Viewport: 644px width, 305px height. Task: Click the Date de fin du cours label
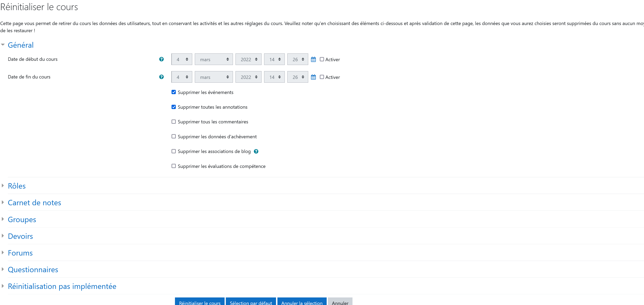[x=29, y=77]
